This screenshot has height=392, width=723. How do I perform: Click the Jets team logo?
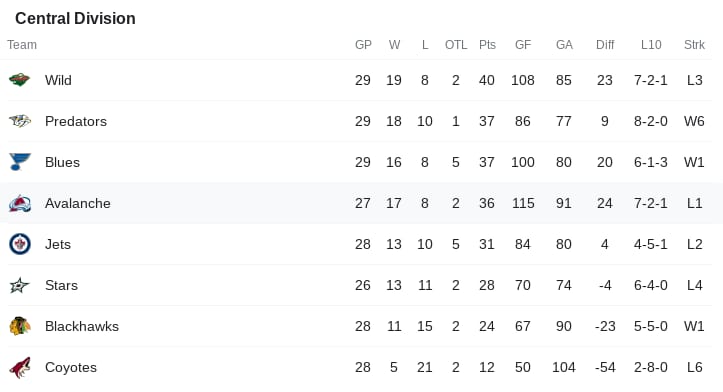[x=20, y=244]
